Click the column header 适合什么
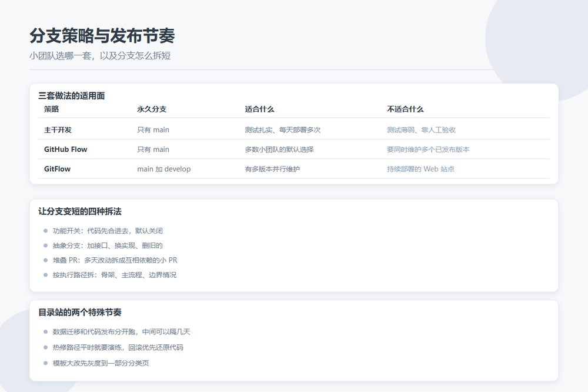Screen dimensions: 588x392 (259, 109)
